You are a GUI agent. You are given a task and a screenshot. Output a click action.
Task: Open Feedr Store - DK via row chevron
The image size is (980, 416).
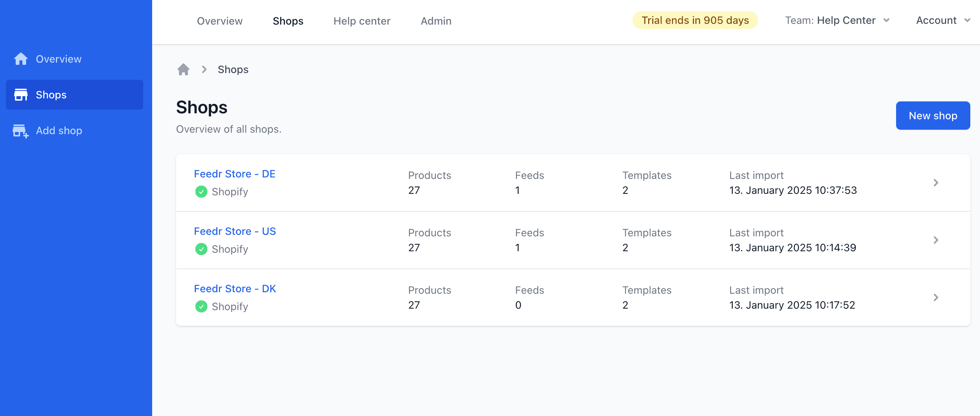coord(936,298)
